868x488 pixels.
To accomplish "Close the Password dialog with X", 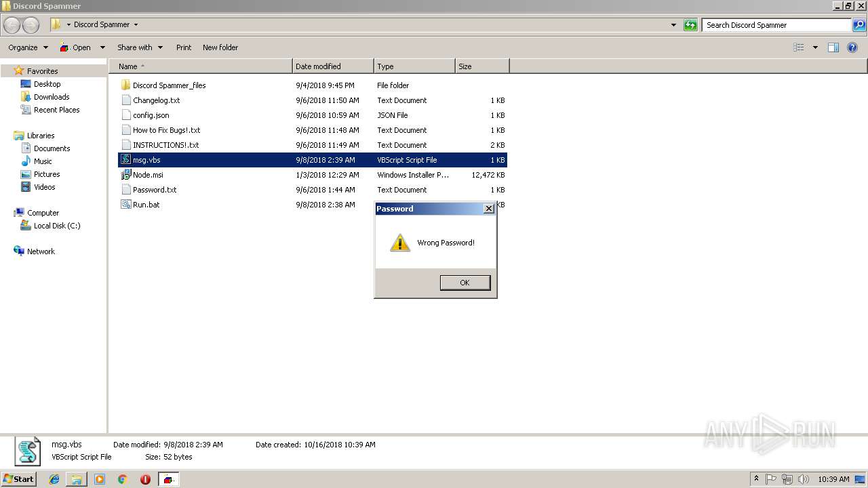I will (x=488, y=209).
